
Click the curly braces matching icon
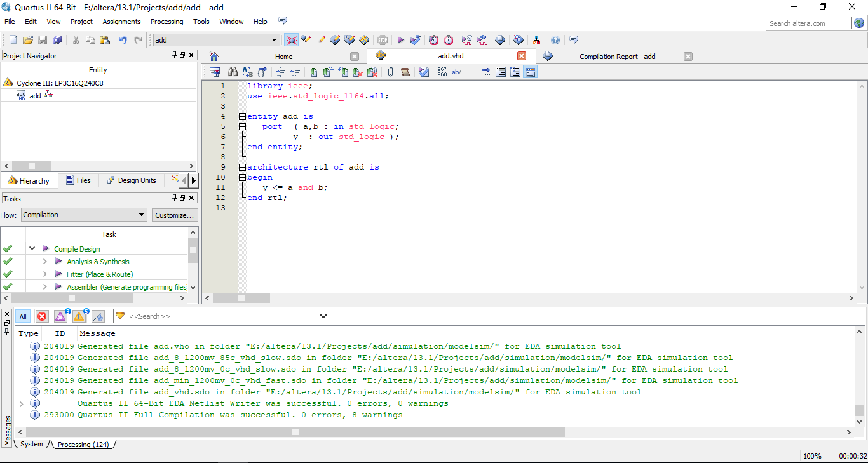coord(262,72)
